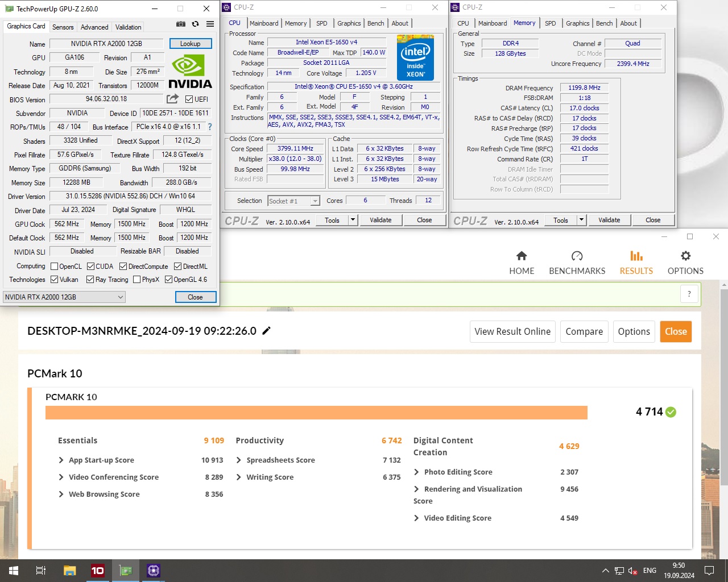Switch to GPU-Z Validation tab
728x582 pixels.
(x=129, y=27)
